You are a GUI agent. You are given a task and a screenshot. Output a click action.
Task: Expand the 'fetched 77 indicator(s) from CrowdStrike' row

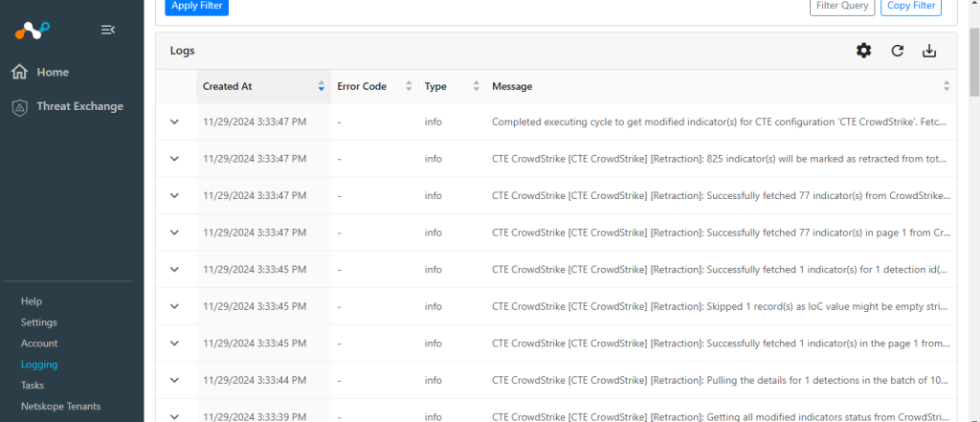coord(175,195)
